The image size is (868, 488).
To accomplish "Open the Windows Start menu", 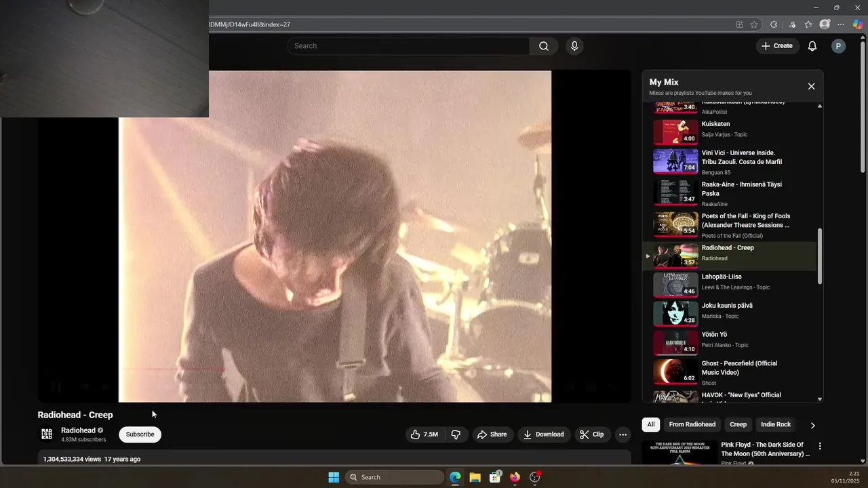I will 334,477.
